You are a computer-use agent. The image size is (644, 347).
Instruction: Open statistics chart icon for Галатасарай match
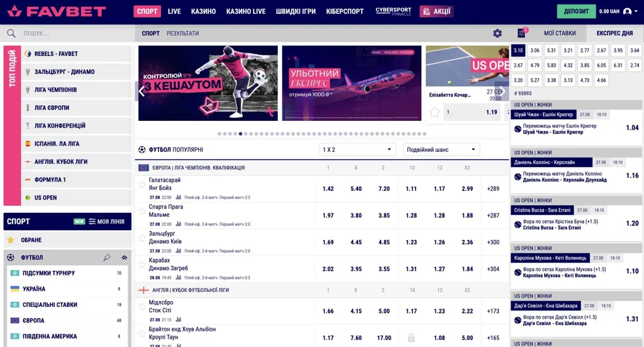(x=178, y=197)
